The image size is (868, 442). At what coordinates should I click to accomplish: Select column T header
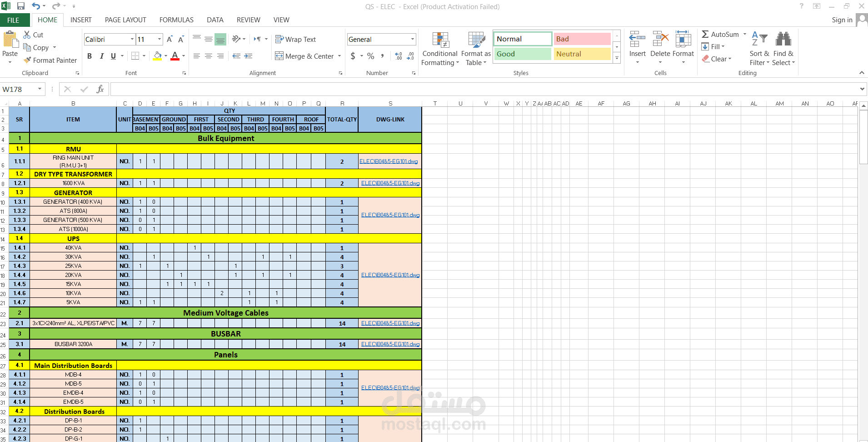[435, 104]
